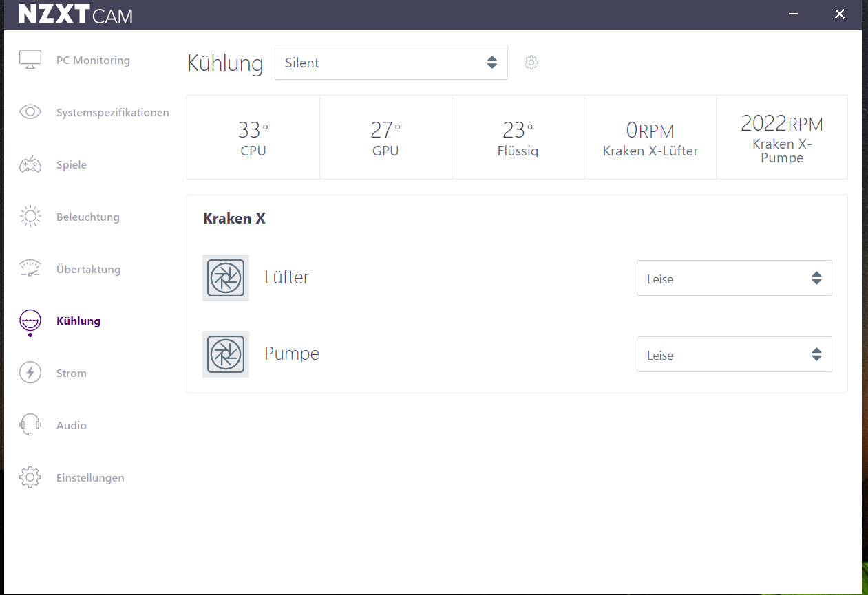Click the Kühlung page title
The image size is (868, 595).
tap(225, 63)
